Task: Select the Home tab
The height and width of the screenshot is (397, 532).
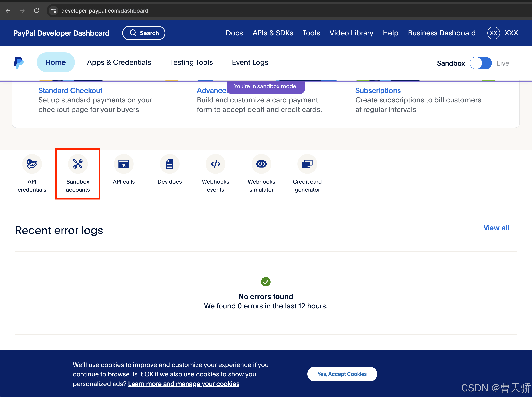Action: [x=56, y=62]
